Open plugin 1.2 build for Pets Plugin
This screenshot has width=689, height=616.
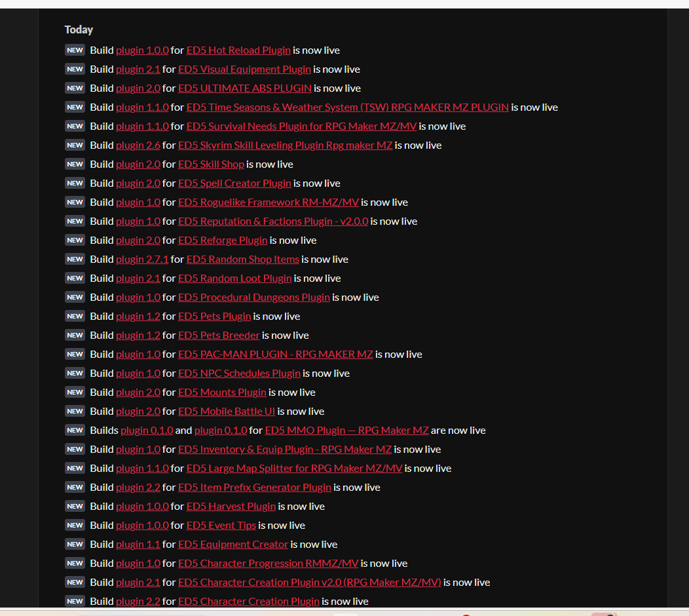[x=138, y=316]
